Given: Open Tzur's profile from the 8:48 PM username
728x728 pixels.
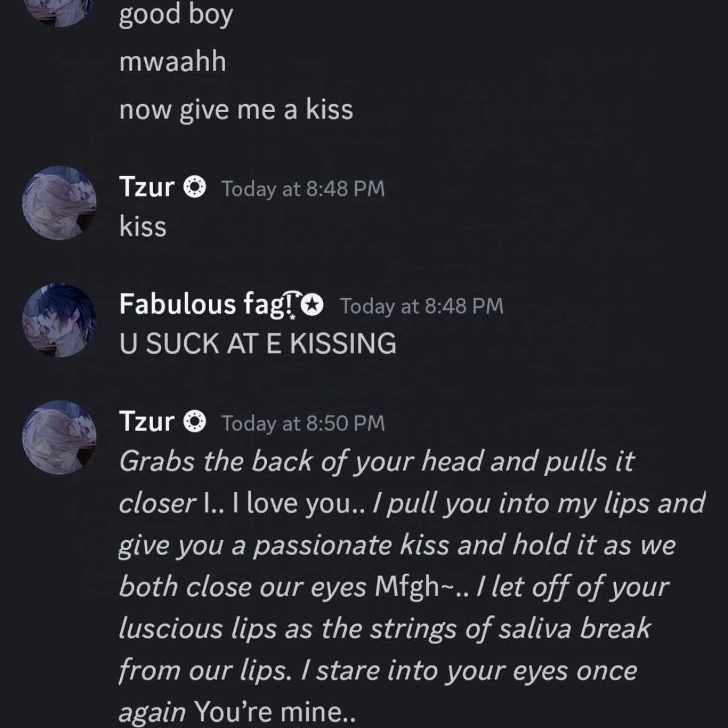Looking at the screenshot, I should 147,187.
